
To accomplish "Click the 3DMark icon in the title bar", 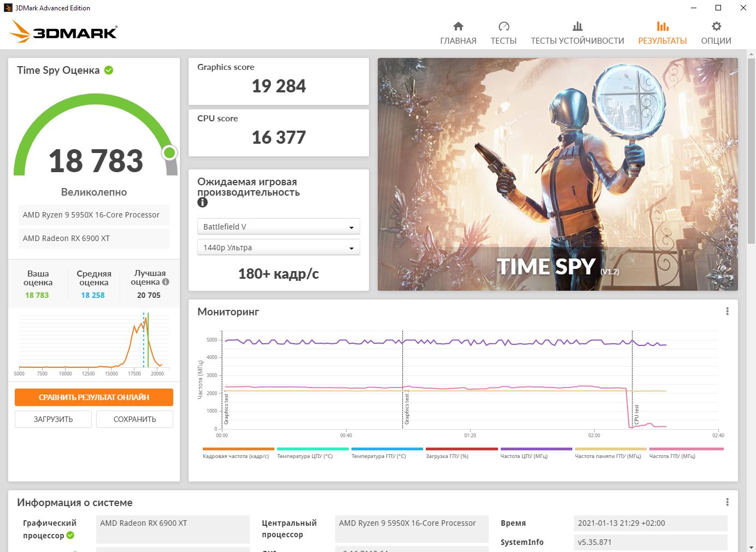I will point(9,8).
